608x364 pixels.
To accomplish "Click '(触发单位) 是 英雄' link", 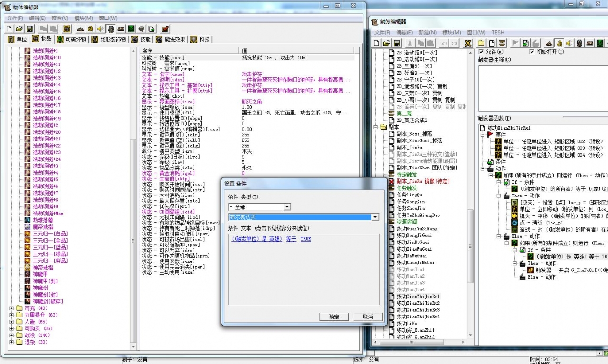I will click(x=257, y=239).
